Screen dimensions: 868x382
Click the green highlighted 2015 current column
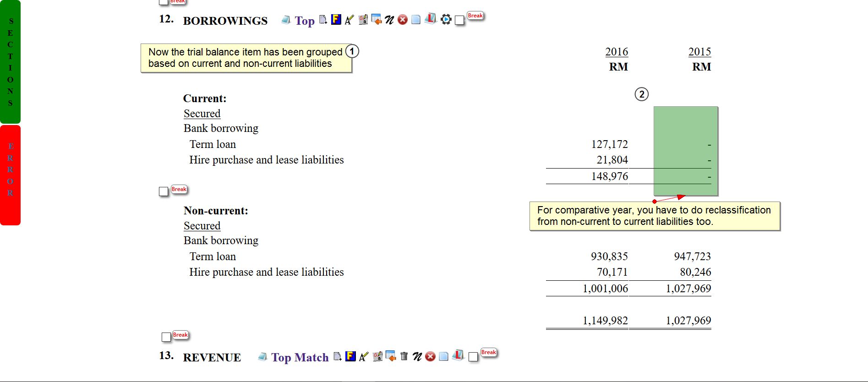coord(685,151)
